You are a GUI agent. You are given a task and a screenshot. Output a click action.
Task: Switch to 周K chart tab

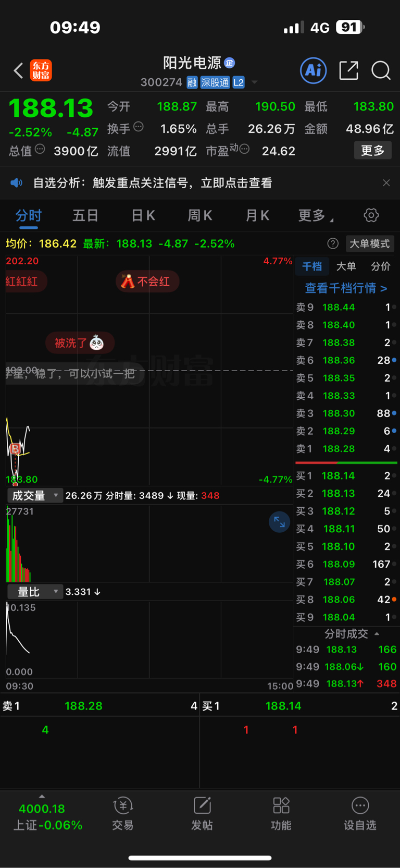click(x=200, y=215)
